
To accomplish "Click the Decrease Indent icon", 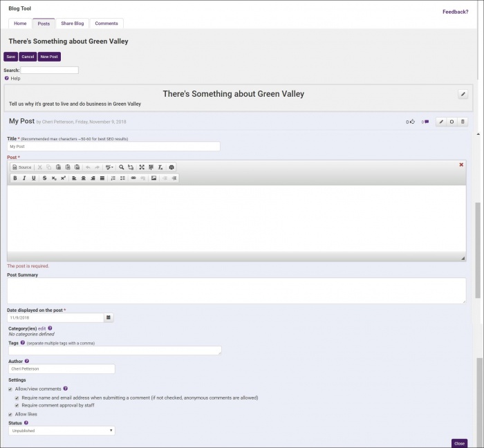I will [x=165, y=178].
